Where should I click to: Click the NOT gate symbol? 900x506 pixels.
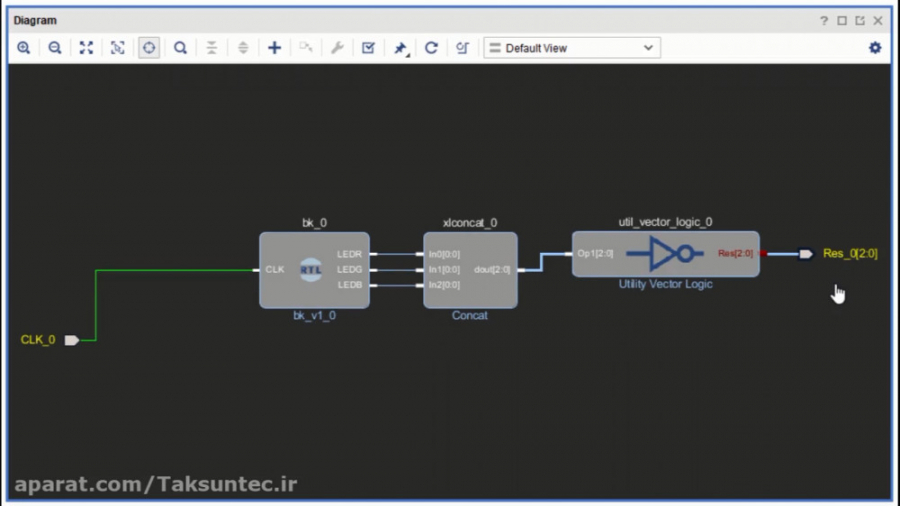point(665,253)
